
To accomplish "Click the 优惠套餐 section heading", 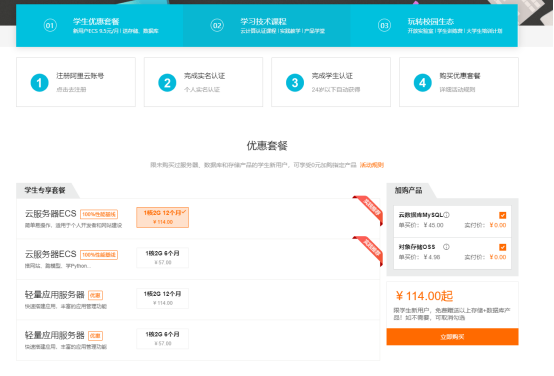I will coord(267,145).
